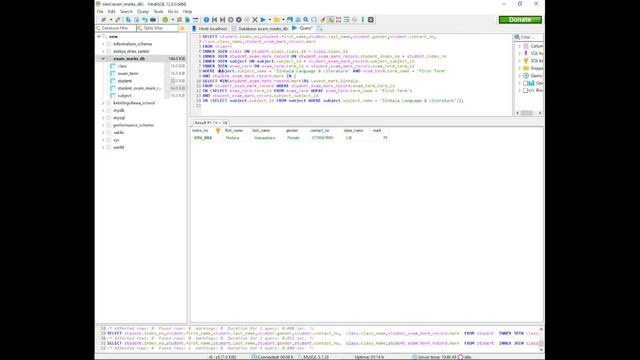Click the Table filter input field
Viewport: 640px width, 360px height.
point(157,28)
